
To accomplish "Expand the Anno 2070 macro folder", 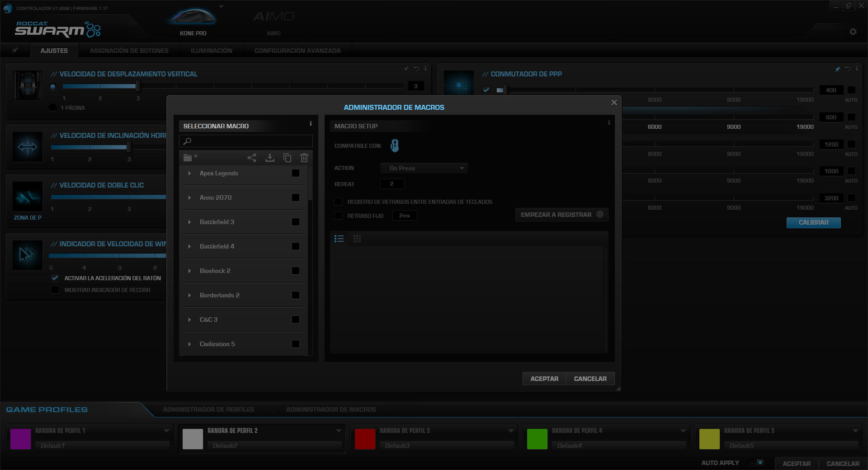I will click(x=189, y=197).
